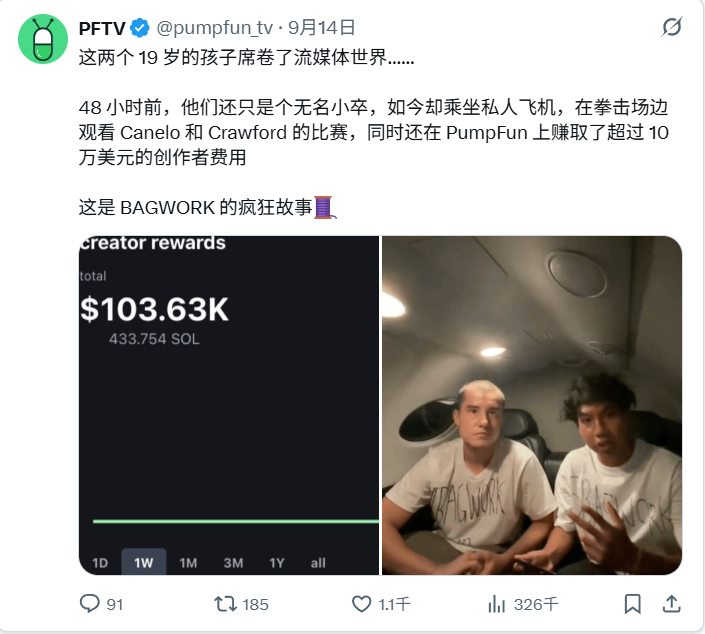Open the Grok icon at top right
Viewport: 705px width, 634px height.
pyautogui.click(x=672, y=27)
